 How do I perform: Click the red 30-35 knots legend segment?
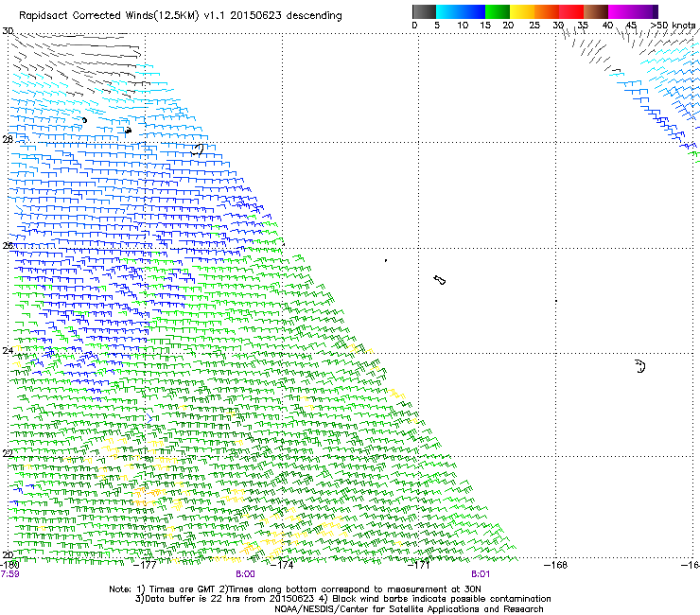click(x=571, y=11)
